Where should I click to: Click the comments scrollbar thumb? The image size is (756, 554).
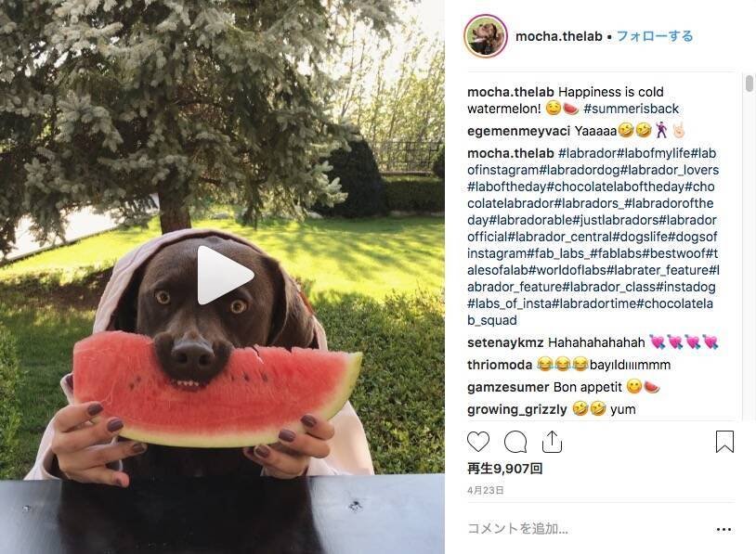click(749, 83)
